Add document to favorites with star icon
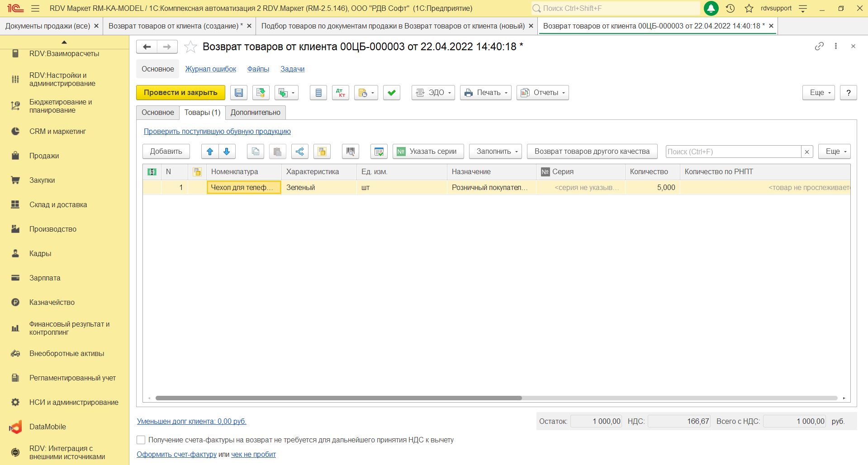Screen dimensions: 868x465 tap(191, 47)
